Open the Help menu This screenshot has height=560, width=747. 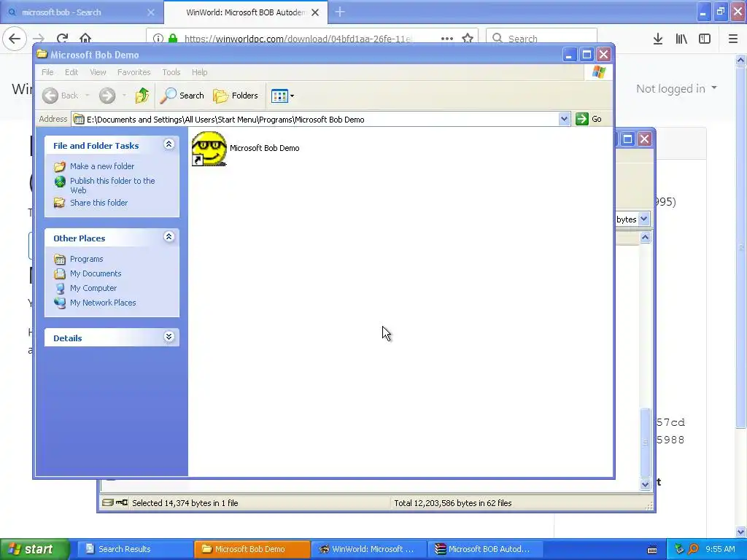click(200, 72)
